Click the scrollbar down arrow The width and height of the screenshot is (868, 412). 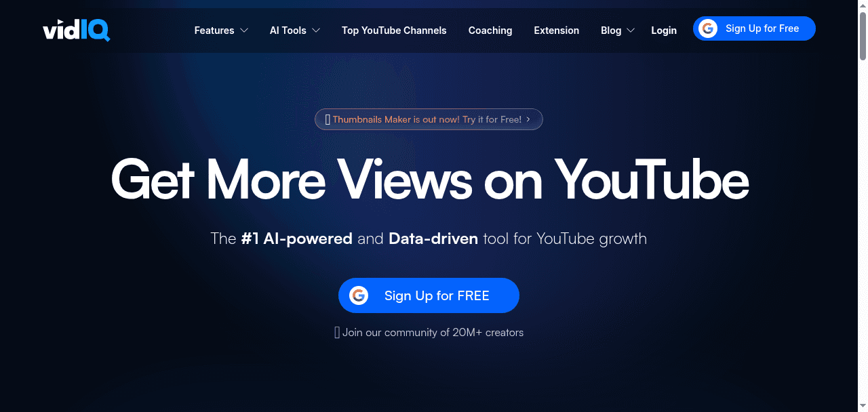[863, 407]
